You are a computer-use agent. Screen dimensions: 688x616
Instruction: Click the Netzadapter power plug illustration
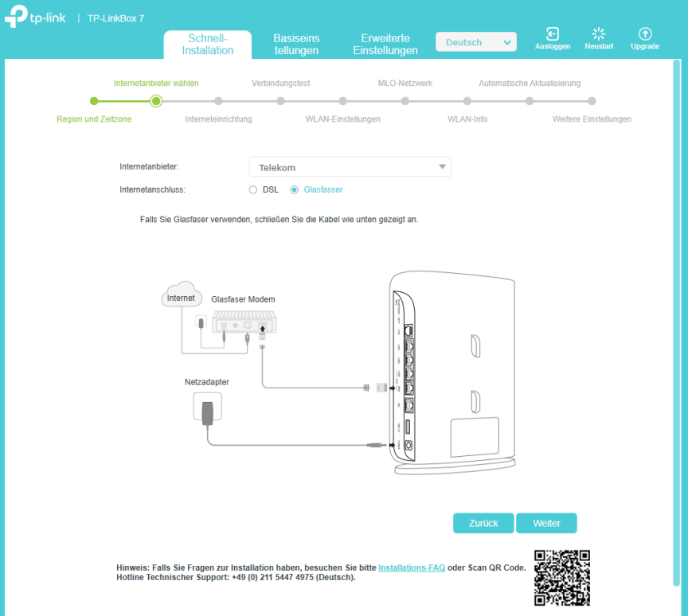(x=208, y=408)
